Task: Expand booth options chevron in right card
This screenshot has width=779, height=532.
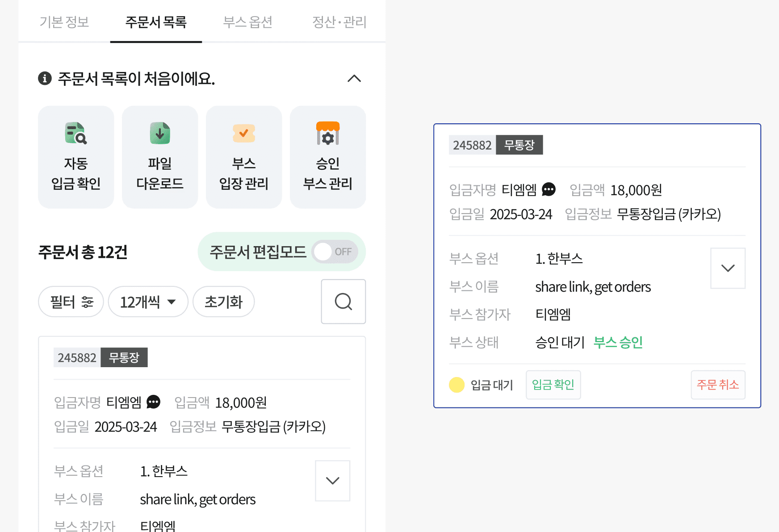Action: click(728, 268)
